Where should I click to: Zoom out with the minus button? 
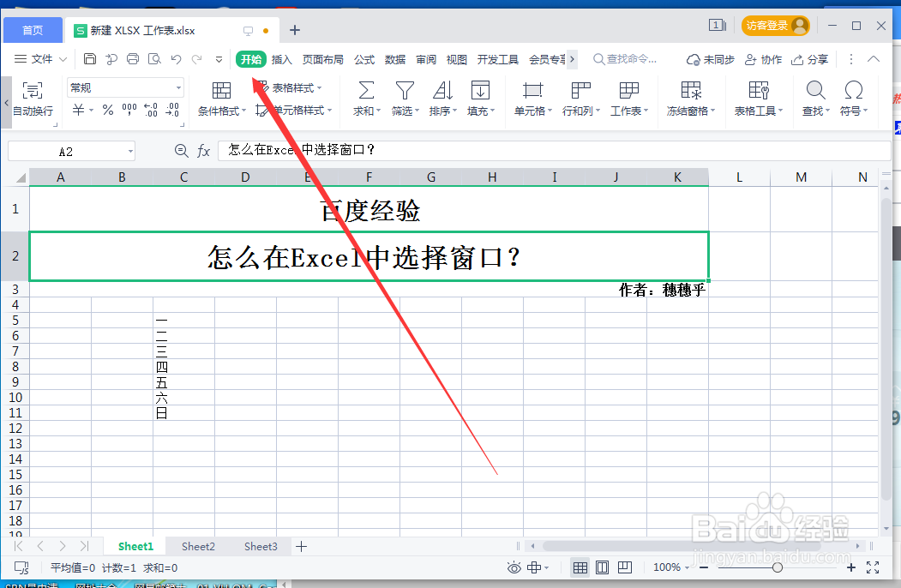click(x=703, y=567)
